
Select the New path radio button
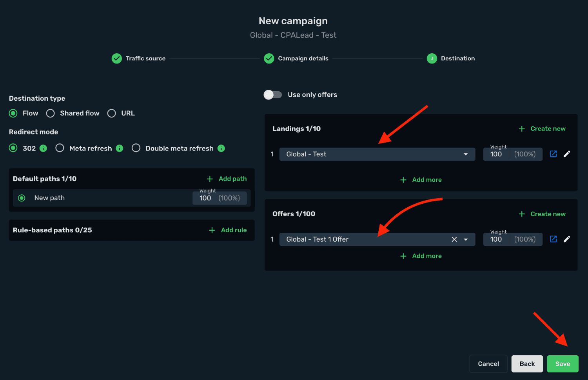[x=22, y=198]
